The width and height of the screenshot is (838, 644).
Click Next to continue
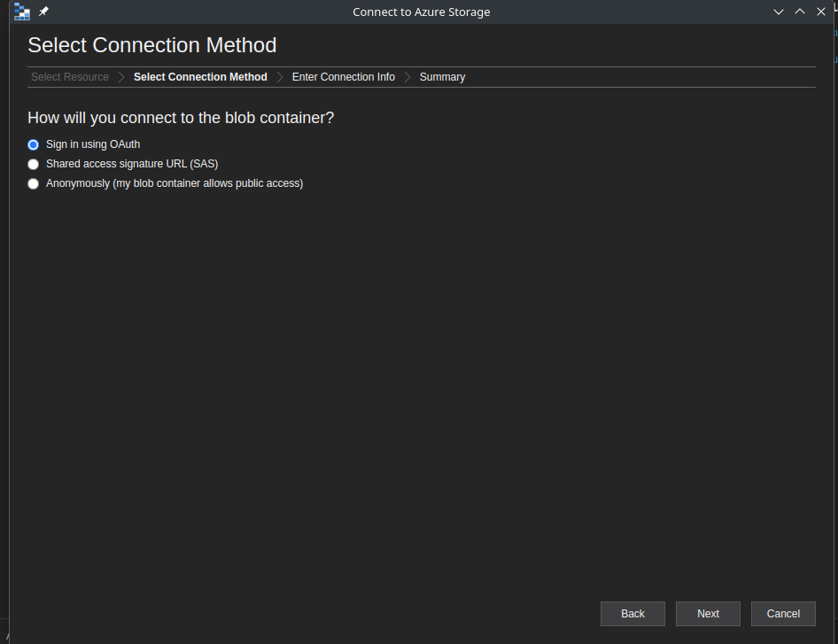point(708,614)
